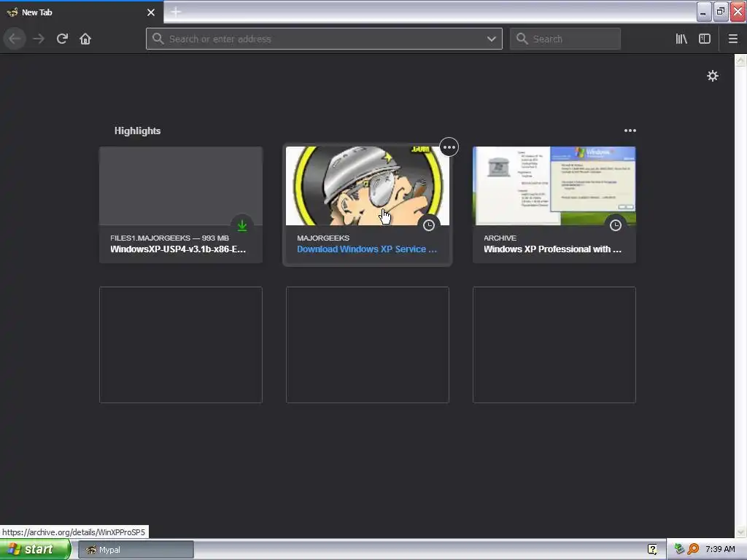
Task: Click the magnifier tray icon
Action: tap(693, 549)
